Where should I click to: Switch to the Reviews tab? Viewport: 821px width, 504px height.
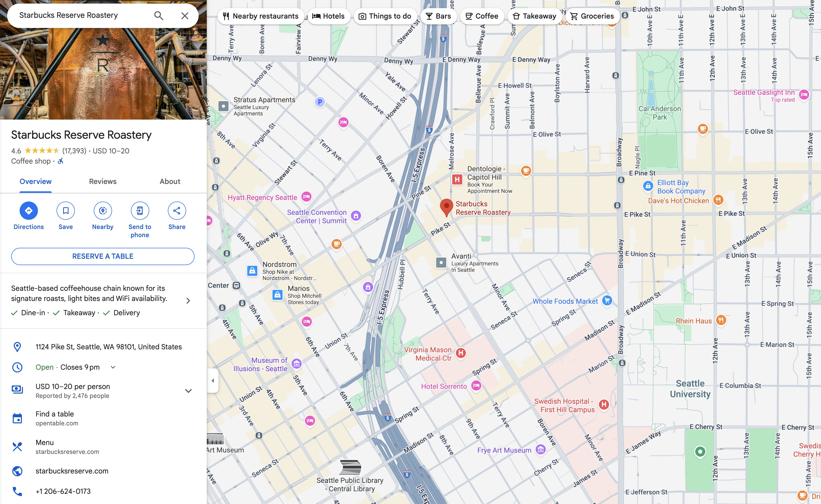tap(103, 181)
